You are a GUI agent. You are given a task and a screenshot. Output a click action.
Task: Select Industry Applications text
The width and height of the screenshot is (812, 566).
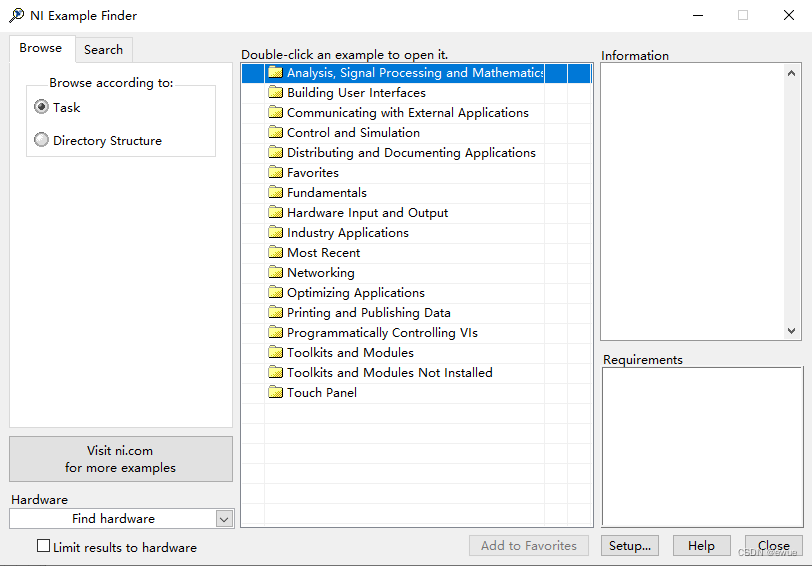click(347, 233)
